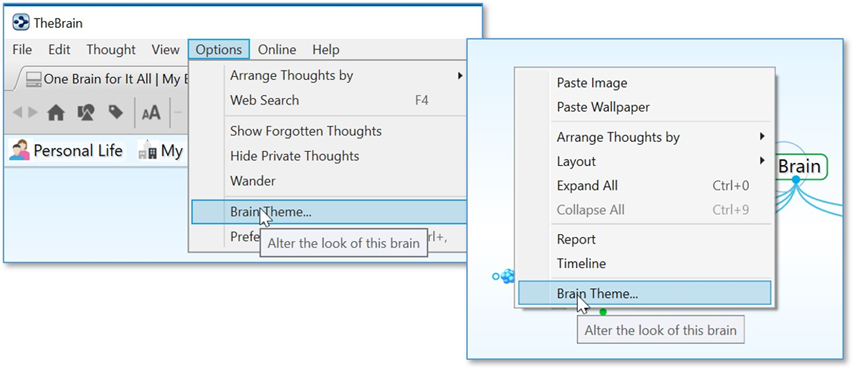Go to the Home thought icon
The image size is (853, 369).
[x=56, y=113]
